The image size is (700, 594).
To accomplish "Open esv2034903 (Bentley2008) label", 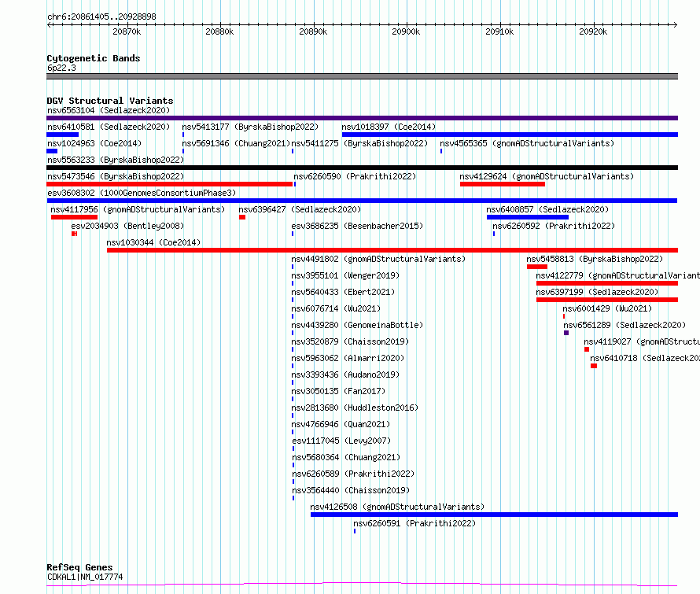I will pyautogui.click(x=127, y=226).
